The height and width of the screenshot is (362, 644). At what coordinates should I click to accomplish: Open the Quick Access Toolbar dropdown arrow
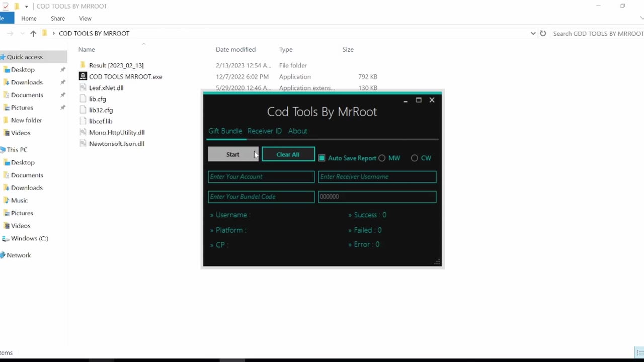(x=27, y=7)
